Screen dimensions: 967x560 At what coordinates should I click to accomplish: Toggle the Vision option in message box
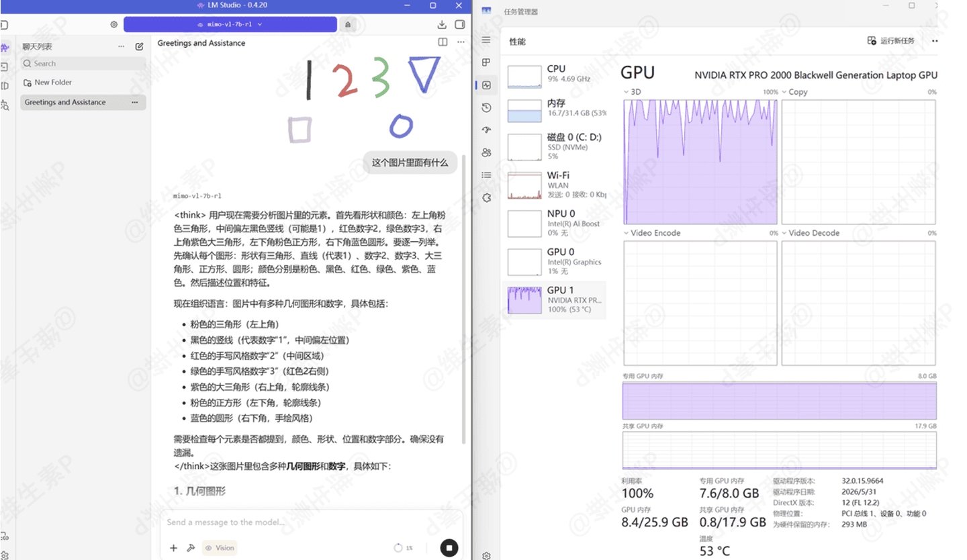click(220, 548)
